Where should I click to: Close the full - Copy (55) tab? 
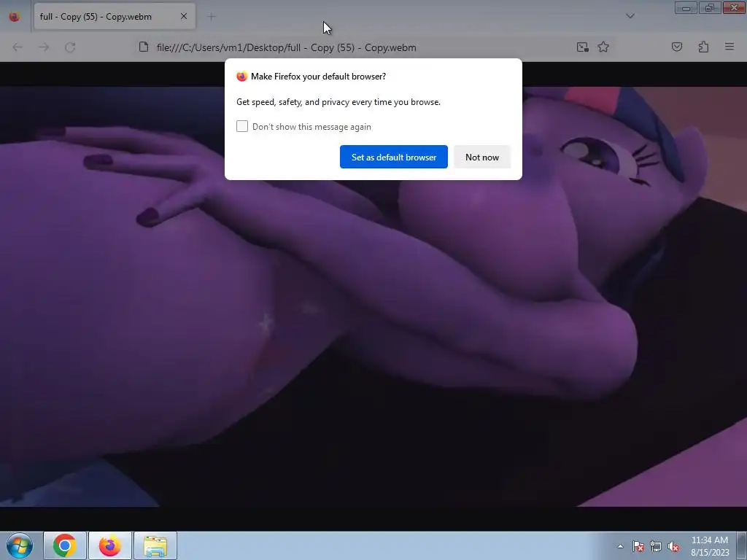[x=184, y=16]
